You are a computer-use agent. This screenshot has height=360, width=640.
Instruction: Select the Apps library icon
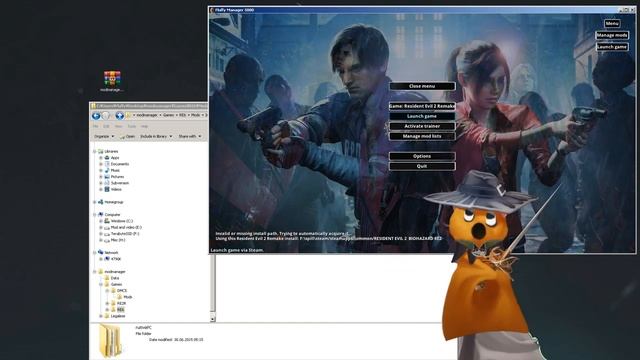(x=107, y=158)
